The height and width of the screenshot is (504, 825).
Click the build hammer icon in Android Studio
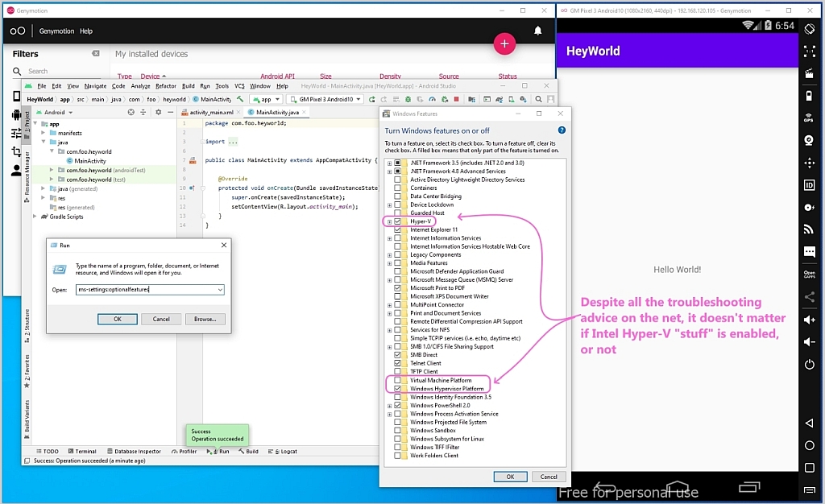240,99
